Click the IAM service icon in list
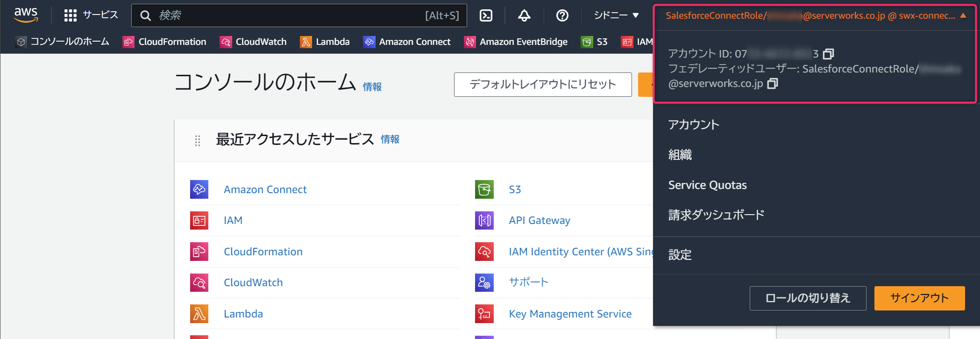980x339 pixels. coord(199,220)
